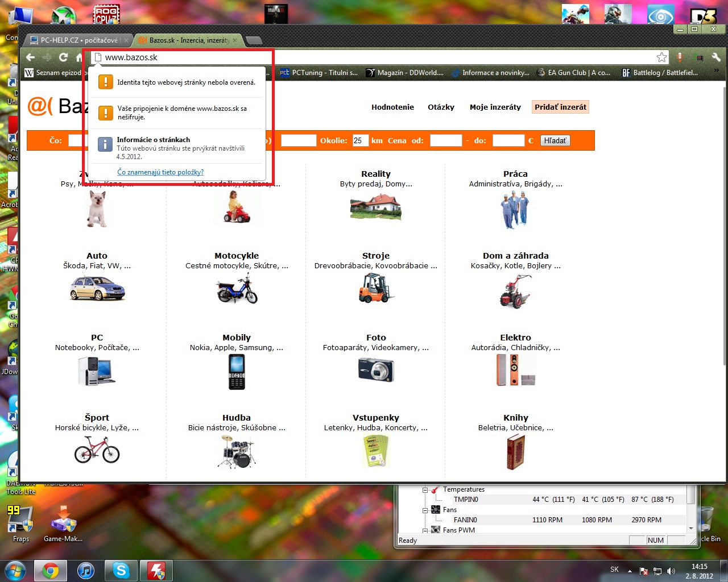Open the Game-Maker desktop shortcut
This screenshot has width=728, height=582.
[63, 523]
